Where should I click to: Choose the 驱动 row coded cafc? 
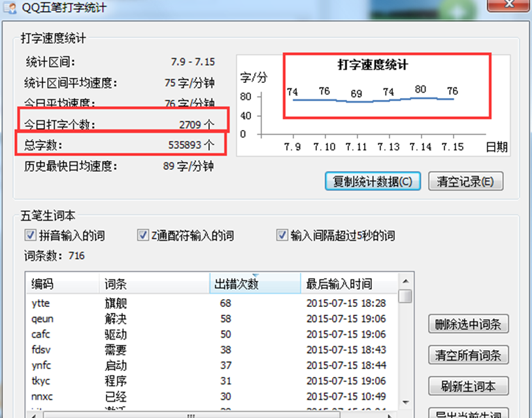coord(116,334)
